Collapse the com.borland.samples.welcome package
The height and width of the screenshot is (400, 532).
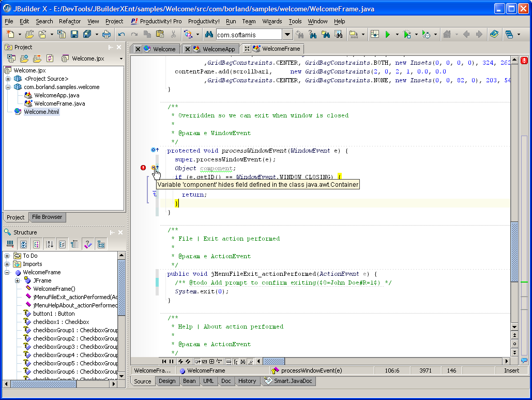[x=8, y=87]
